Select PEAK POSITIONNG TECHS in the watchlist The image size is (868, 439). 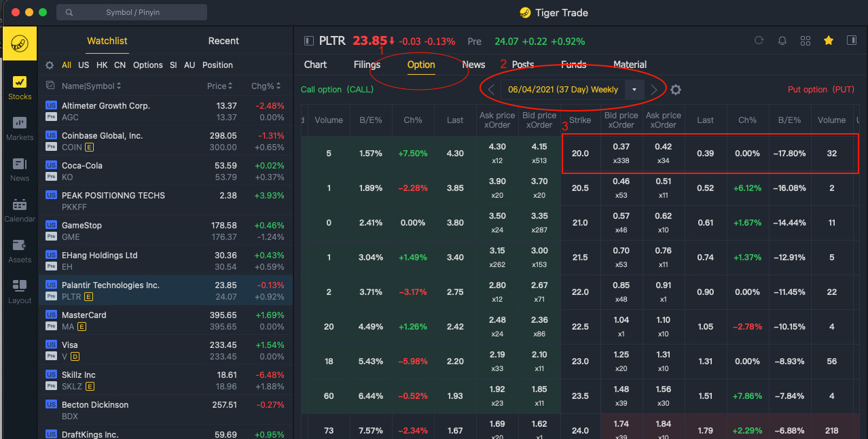tap(166, 201)
